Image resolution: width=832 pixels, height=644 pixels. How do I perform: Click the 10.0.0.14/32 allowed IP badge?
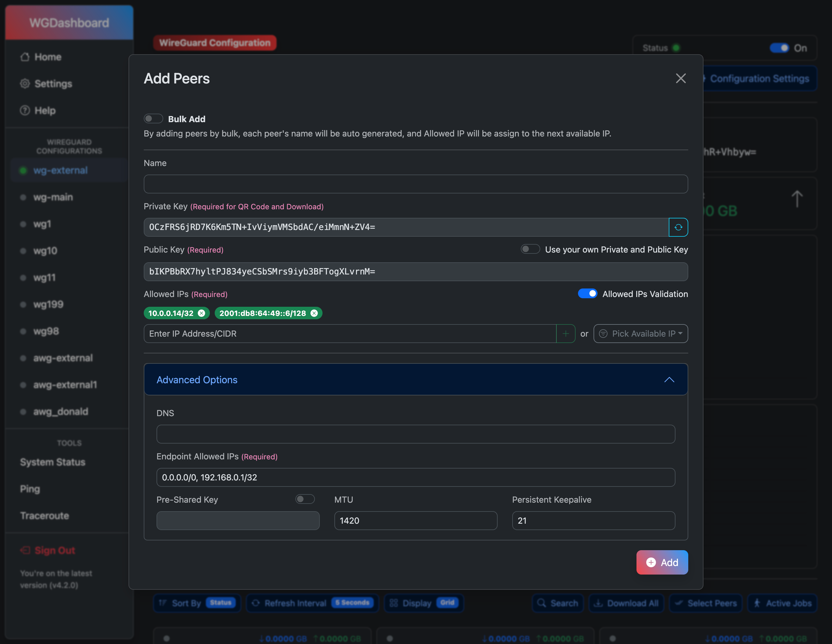tap(177, 313)
